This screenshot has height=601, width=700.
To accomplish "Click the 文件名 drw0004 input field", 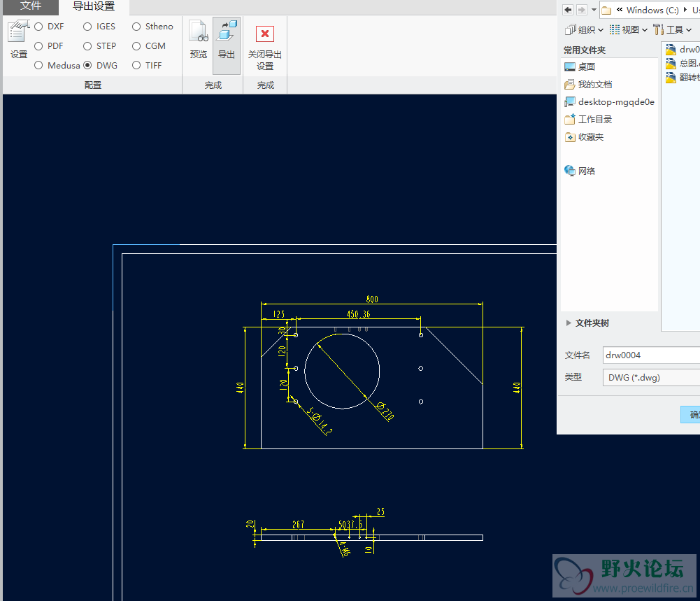I will pyautogui.click(x=650, y=355).
